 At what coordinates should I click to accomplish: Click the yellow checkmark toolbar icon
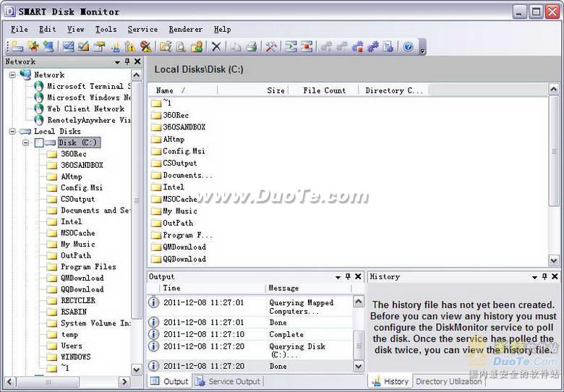click(83, 47)
